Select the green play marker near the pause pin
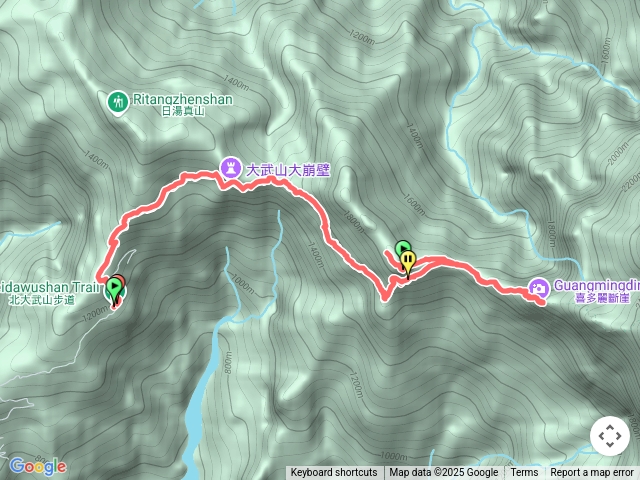640x480 pixels. pos(402,247)
